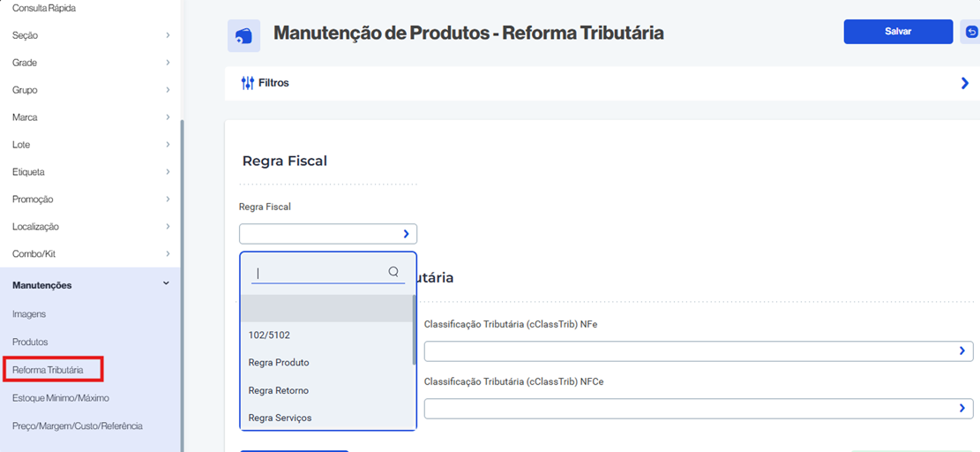The image size is (980, 452).
Task: Collapse the Manutenções menu section
Action: tap(166, 284)
